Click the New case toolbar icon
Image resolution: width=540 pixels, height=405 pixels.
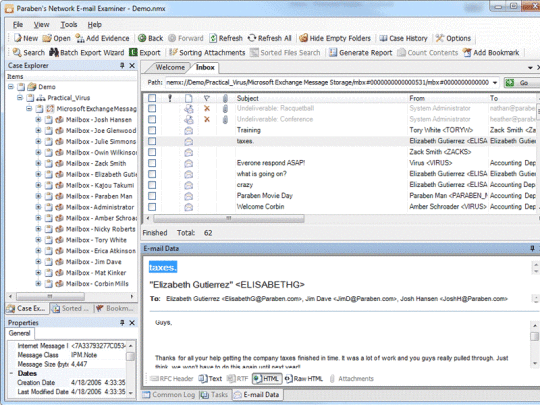coord(18,38)
